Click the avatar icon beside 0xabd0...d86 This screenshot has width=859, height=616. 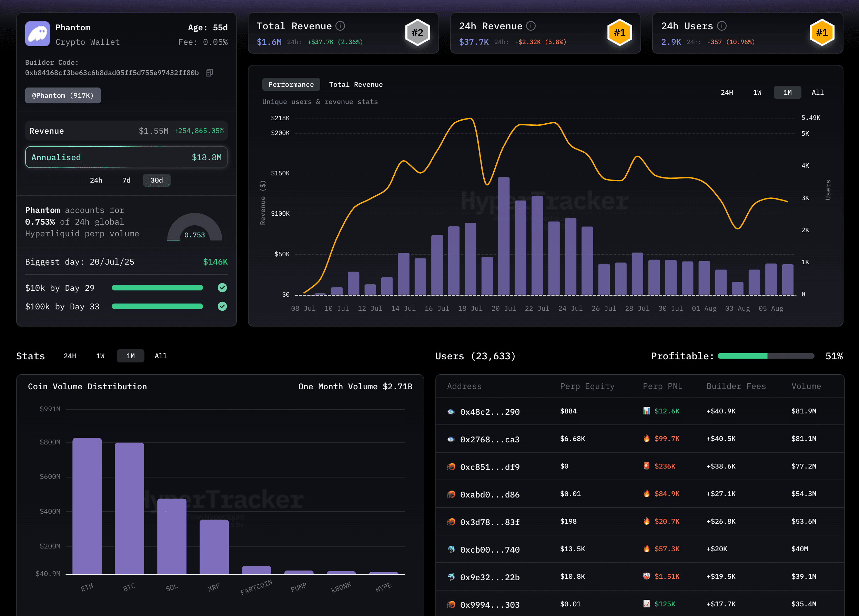(451, 494)
